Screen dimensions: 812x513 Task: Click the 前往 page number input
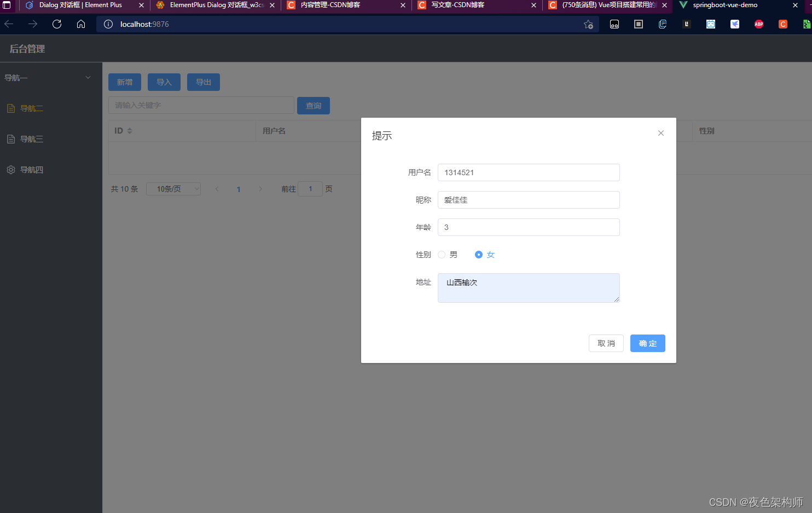coord(310,189)
